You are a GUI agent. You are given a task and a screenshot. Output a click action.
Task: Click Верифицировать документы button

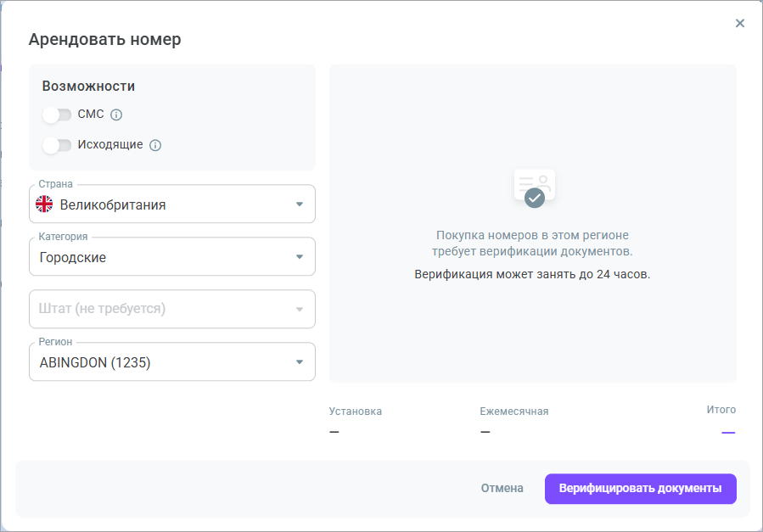[x=640, y=489]
